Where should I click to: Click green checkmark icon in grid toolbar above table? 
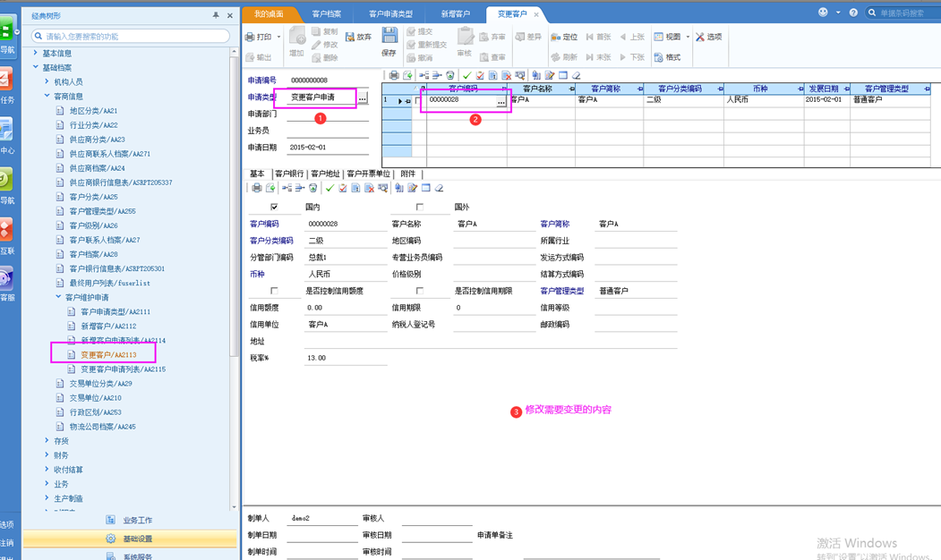(466, 75)
